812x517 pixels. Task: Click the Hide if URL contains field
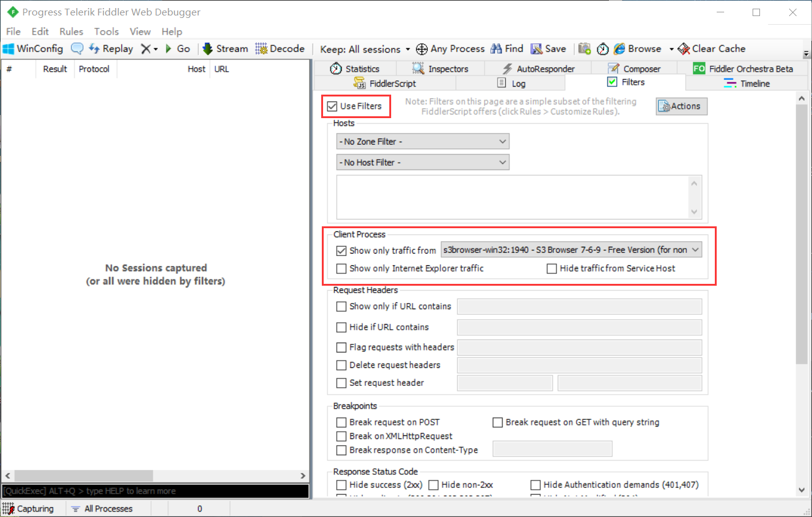click(x=579, y=327)
